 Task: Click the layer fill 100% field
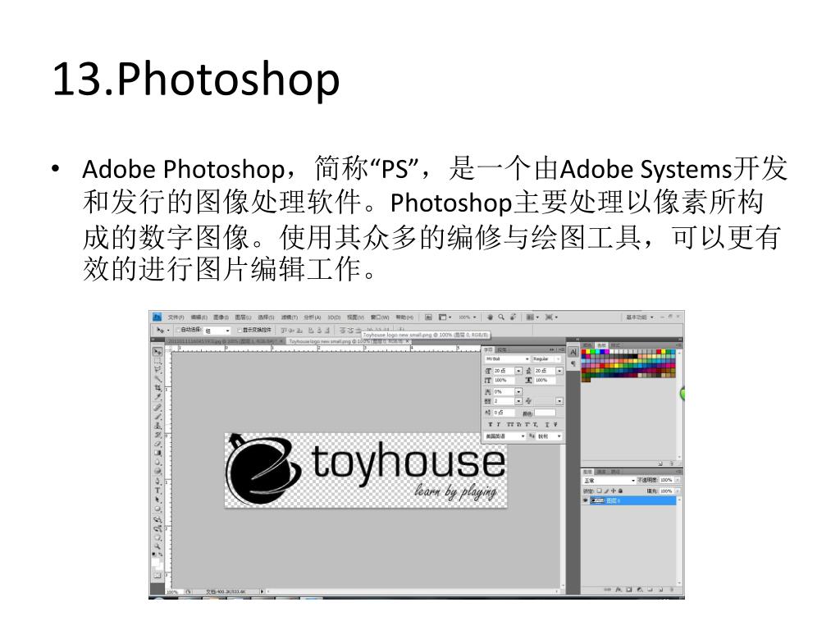tap(666, 491)
